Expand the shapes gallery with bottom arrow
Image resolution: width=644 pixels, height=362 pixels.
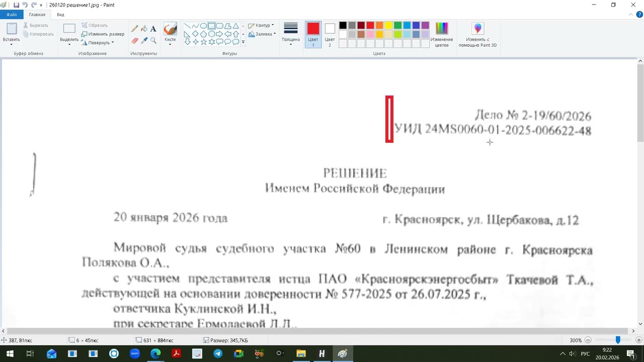pyautogui.click(x=243, y=42)
